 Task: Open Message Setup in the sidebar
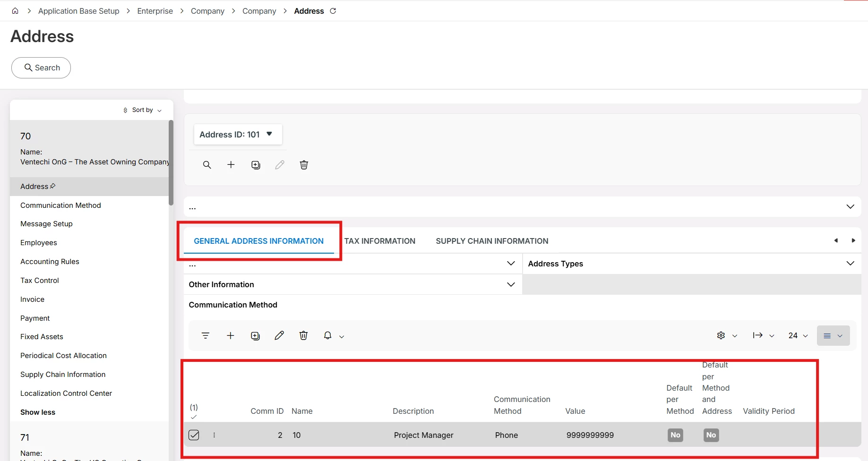[46, 224]
